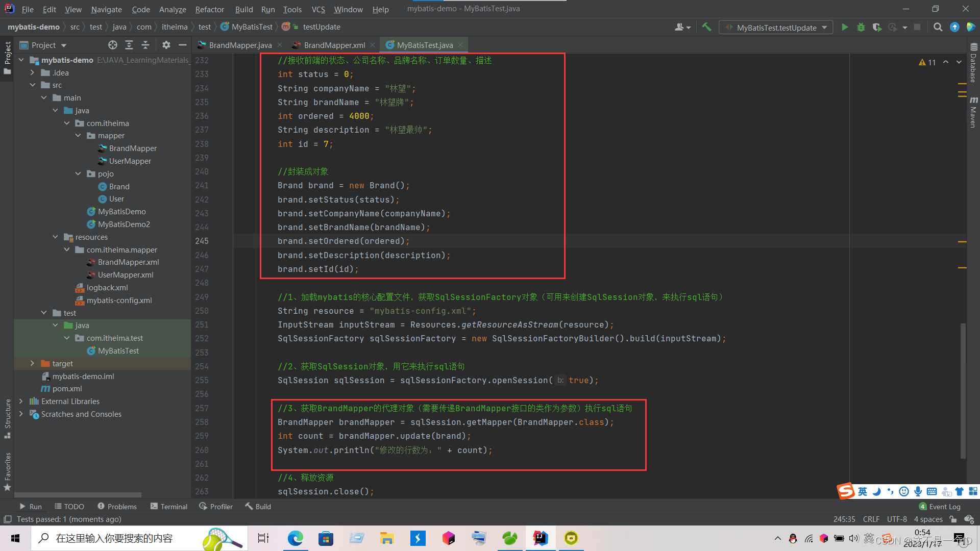Open the run configuration dropdown MyBatisTest.testUpdate
The image size is (980, 551).
tap(776, 28)
